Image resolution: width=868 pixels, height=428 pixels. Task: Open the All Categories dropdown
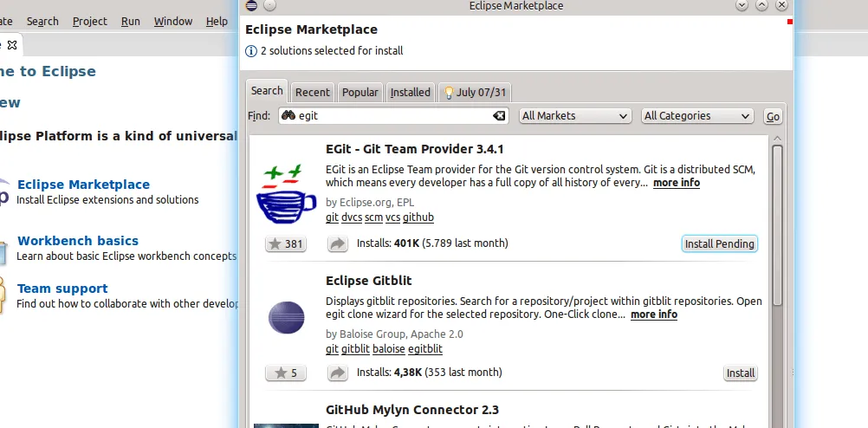pyautogui.click(x=697, y=116)
